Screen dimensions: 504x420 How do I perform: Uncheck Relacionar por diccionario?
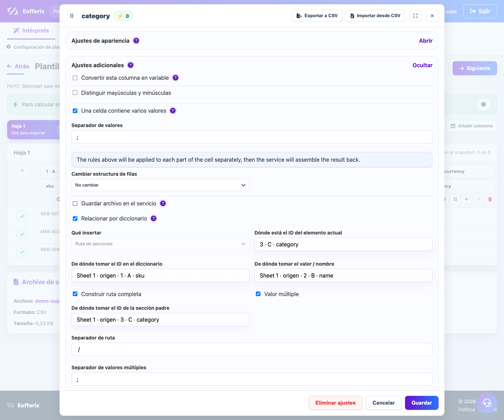75,218
